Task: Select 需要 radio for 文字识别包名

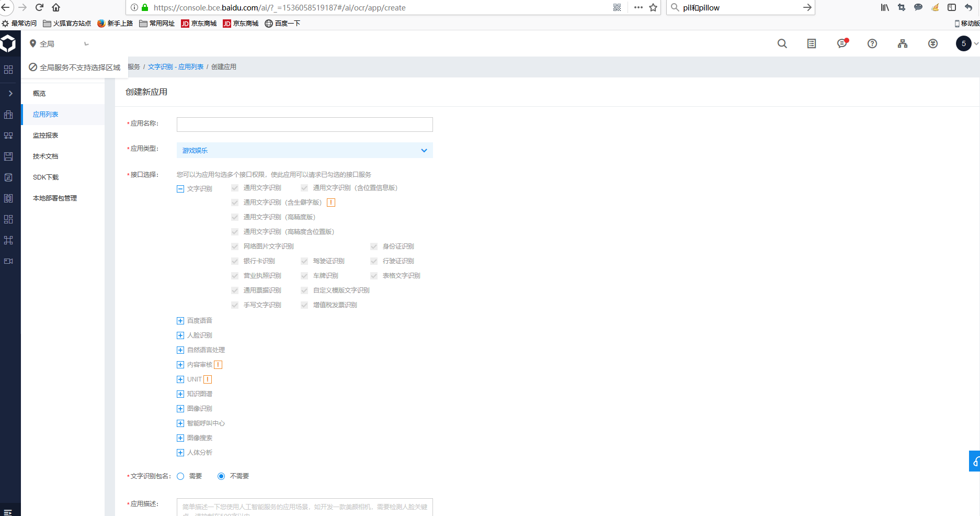Action: (180, 476)
